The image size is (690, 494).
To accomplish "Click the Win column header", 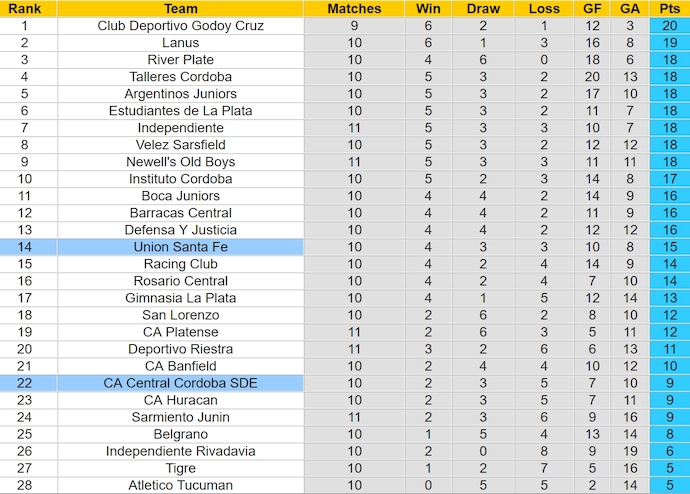I will click(x=428, y=9).
